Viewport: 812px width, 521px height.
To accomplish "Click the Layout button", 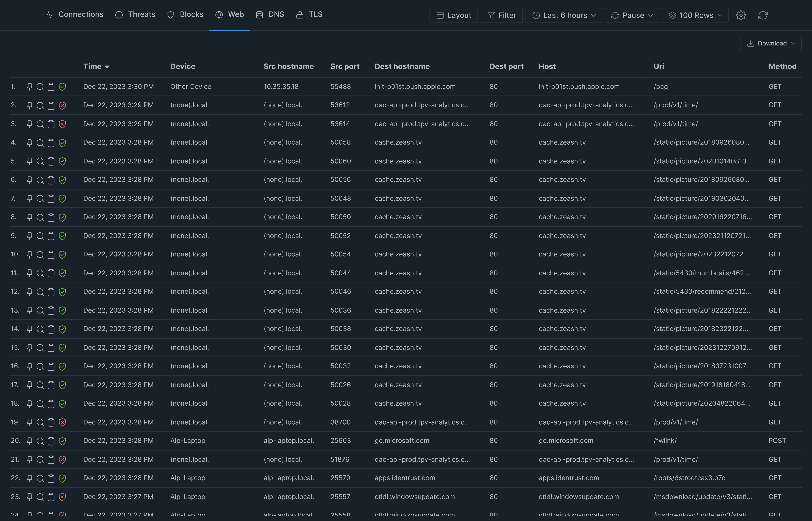I will pyautogui.click(x=453, y=15).
